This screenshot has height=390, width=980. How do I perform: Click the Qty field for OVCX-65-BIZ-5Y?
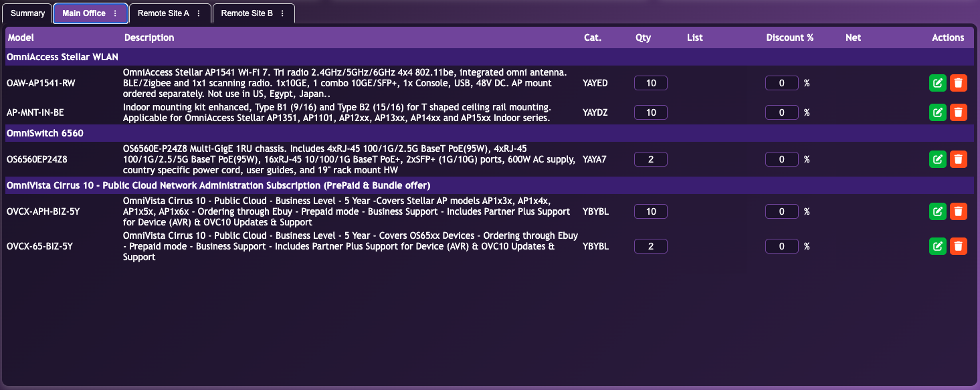(651, 246)
